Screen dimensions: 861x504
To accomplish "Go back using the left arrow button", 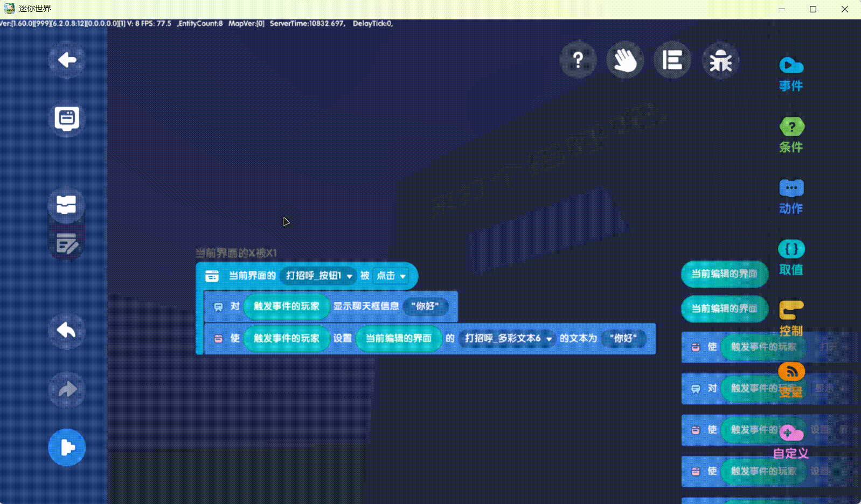I will 67,60.
